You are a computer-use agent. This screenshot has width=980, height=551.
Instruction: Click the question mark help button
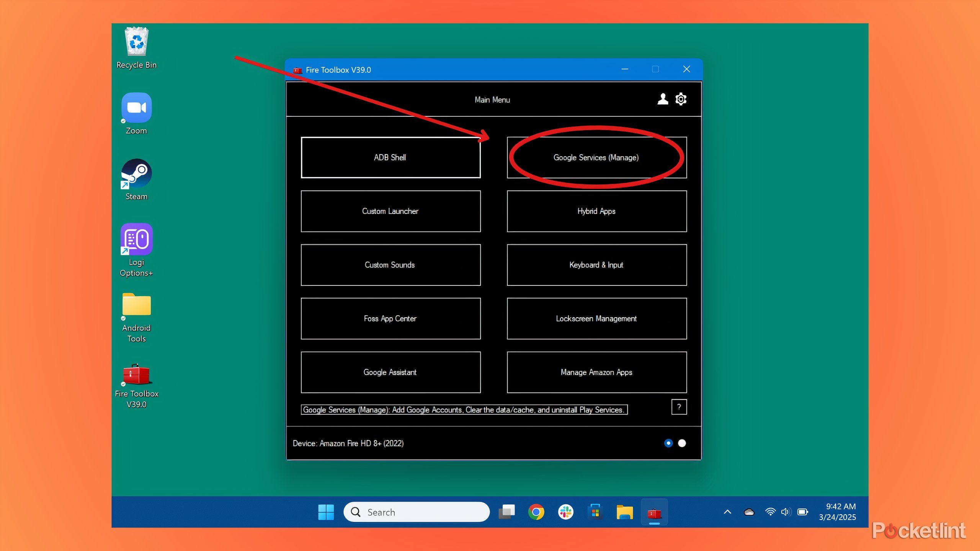tap(679, 407)
